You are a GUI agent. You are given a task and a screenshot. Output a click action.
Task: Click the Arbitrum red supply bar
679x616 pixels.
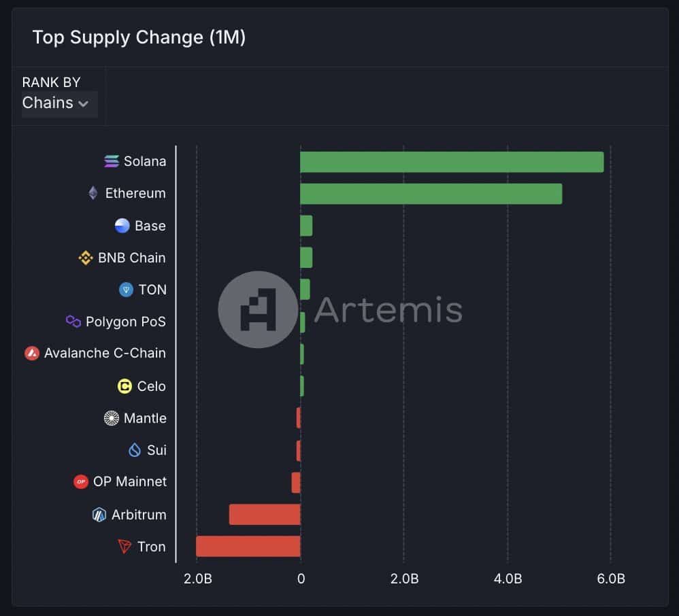(x=265, y=514)
